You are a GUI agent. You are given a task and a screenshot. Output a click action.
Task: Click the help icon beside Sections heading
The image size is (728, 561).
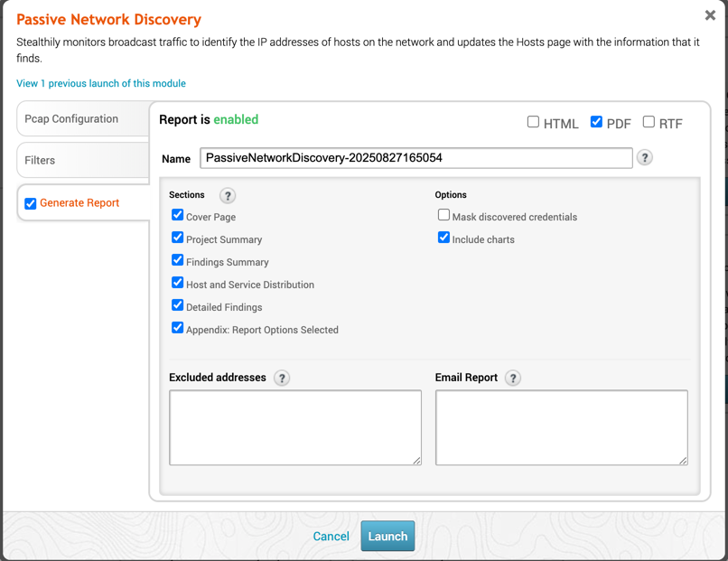[x=228, y=195]
